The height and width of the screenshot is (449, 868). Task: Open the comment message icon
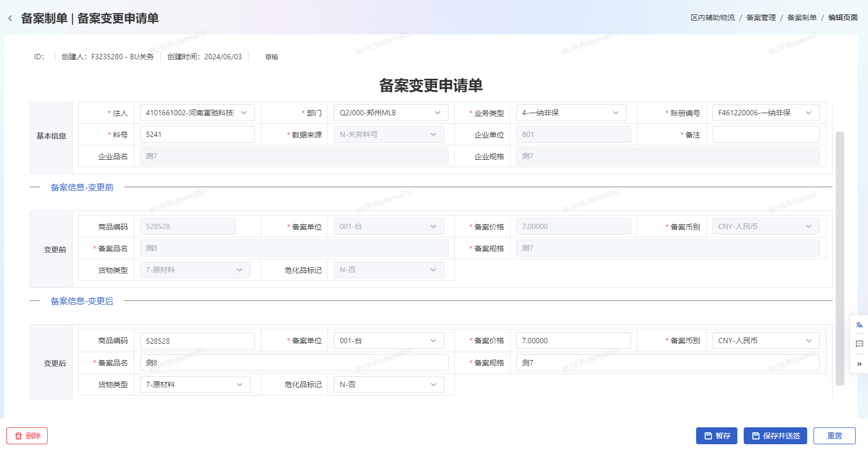(x=859, y=344)
